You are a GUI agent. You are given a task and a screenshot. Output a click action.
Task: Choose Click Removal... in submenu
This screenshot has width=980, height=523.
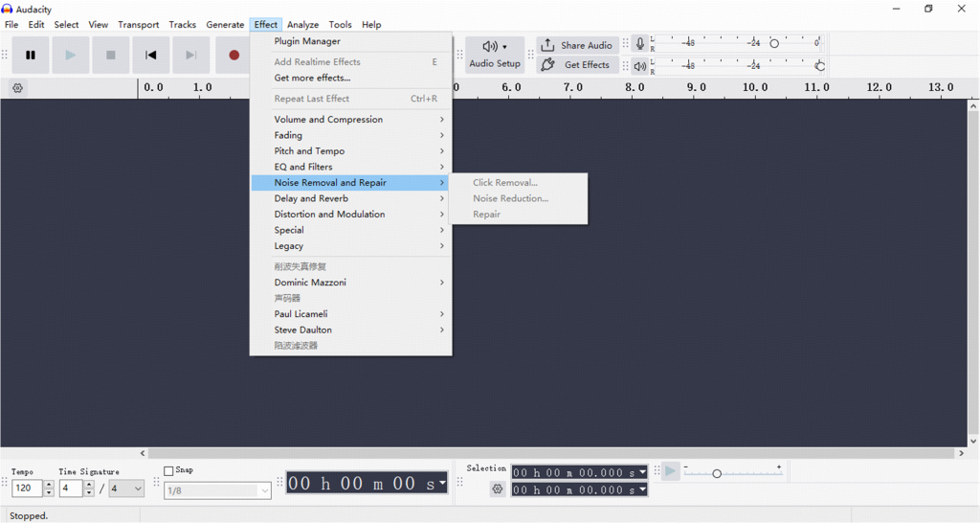[x=518, y=183]
